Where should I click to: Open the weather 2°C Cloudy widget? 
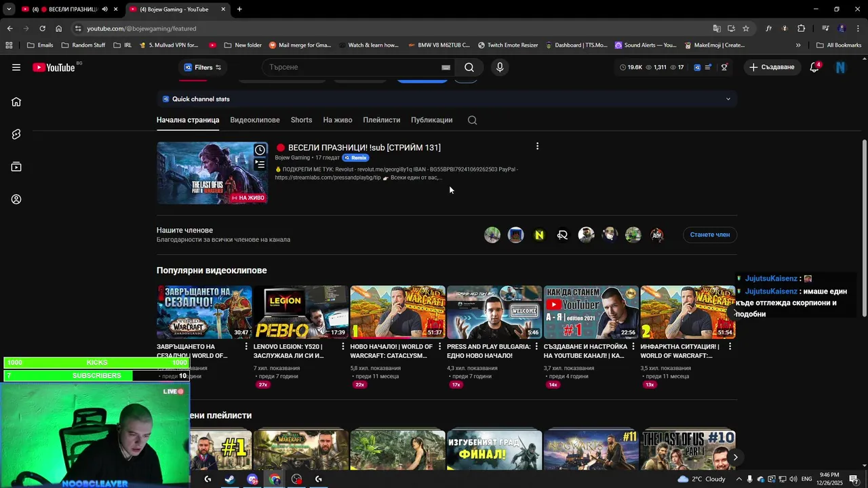[x=701, y=479]
